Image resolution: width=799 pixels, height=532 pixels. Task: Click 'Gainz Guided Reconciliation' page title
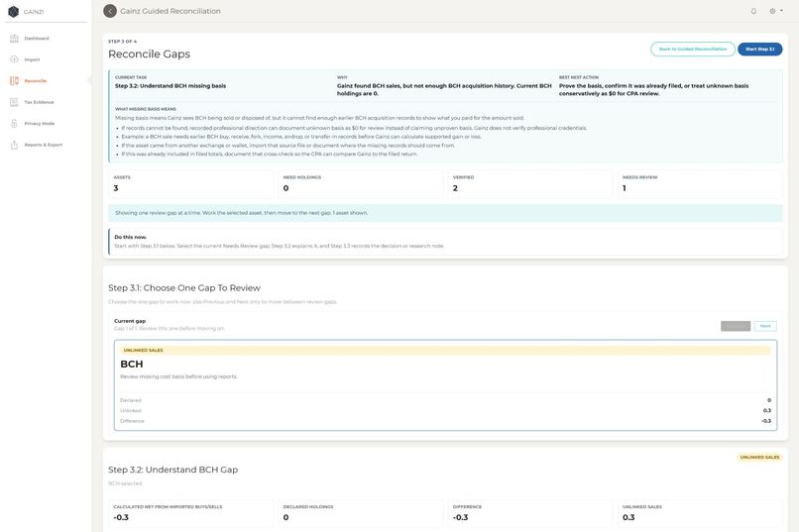point(171,11)
